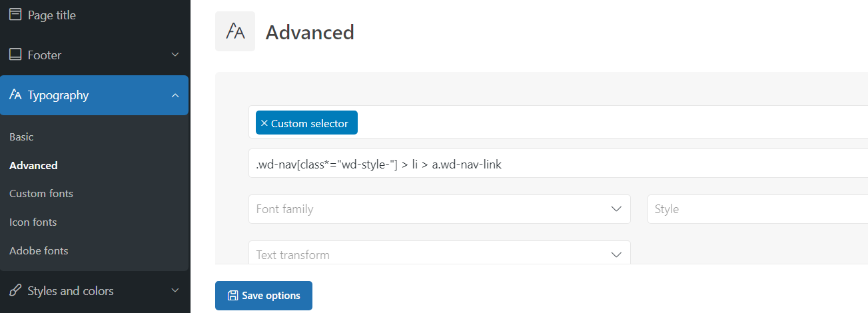
Task: Click the Styles and colors brush icon
Action: [15, 290]
